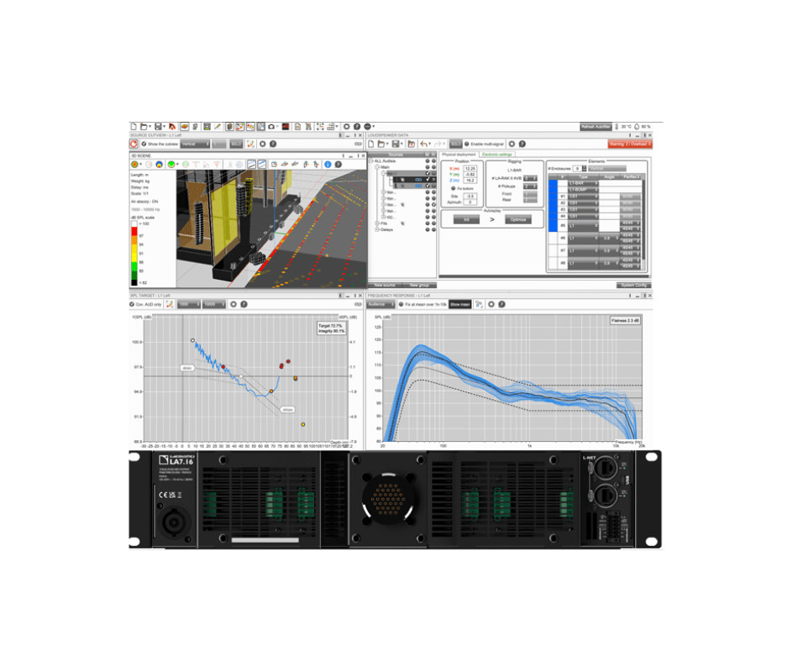Viewport: 798px width, 672px height.
Task: Switch to the Electronic settings tab
Action: pyautogui.click(x=496, y=155)
